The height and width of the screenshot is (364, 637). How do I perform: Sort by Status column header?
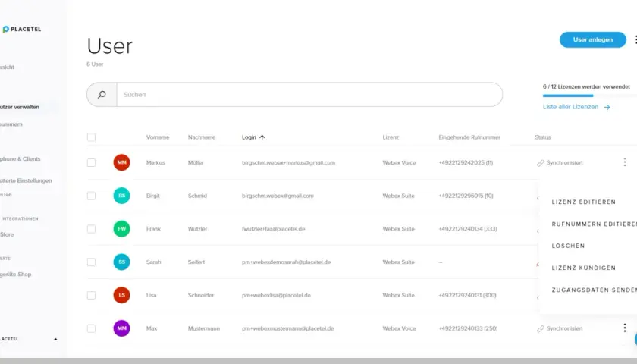[x=543, y=137]
